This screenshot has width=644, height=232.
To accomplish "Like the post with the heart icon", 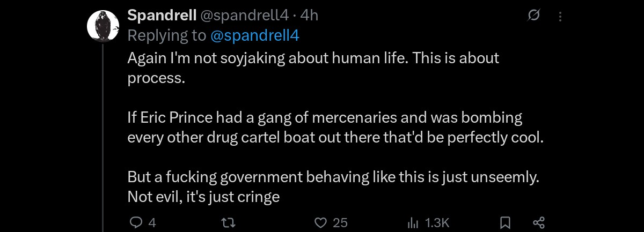I will tap(321, 222).
